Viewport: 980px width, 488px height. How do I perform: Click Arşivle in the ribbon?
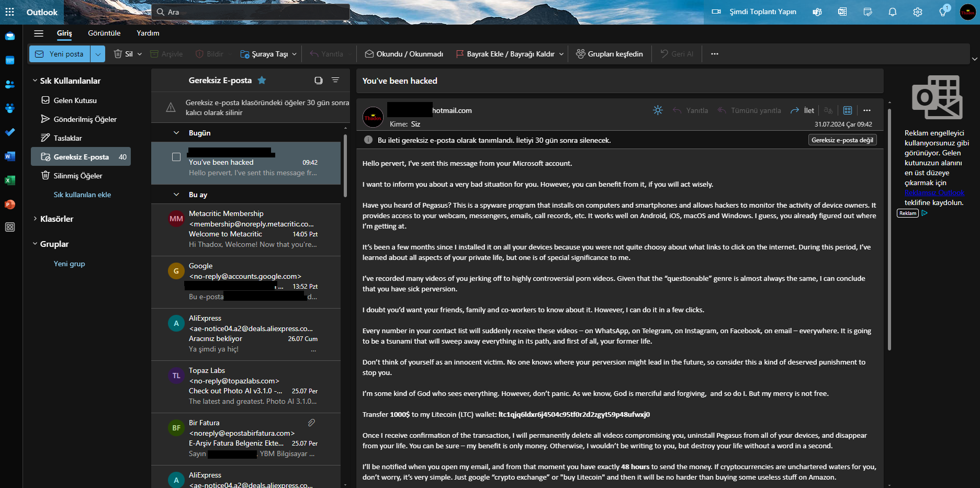coord(166,54)
